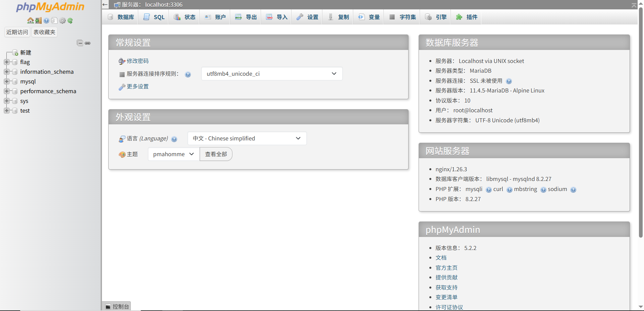Expand the performance_schema database node
644x311 pixels.
6,91
